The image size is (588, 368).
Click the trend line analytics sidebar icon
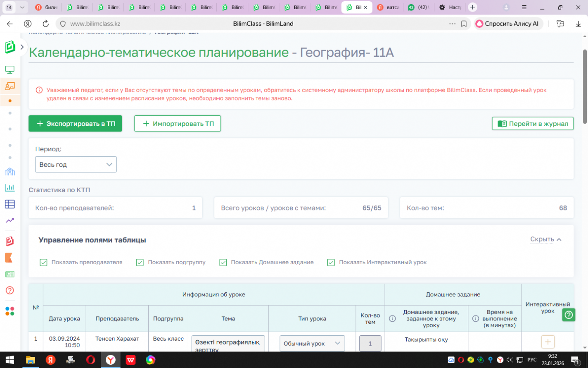pyautogui.click(x=10, y=220)
